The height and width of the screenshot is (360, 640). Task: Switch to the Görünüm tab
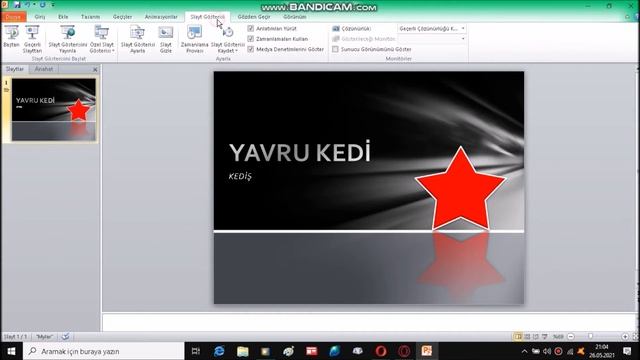click(295, 17)
